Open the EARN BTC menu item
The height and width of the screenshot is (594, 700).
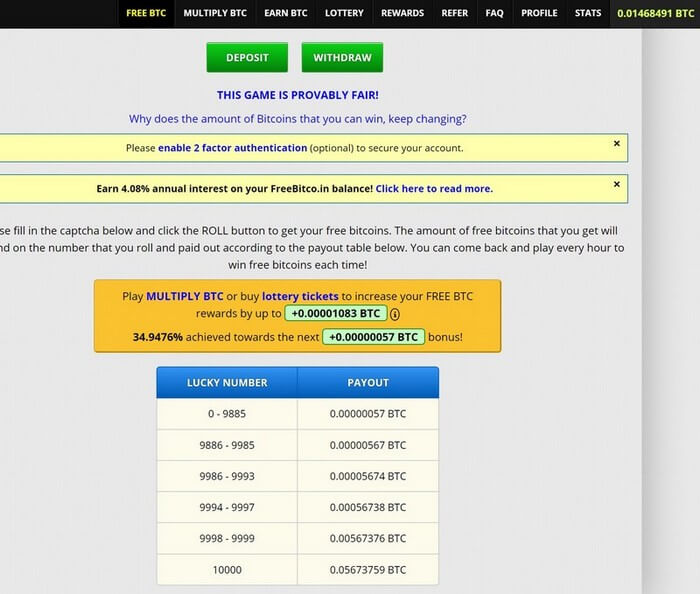[286, 13]
